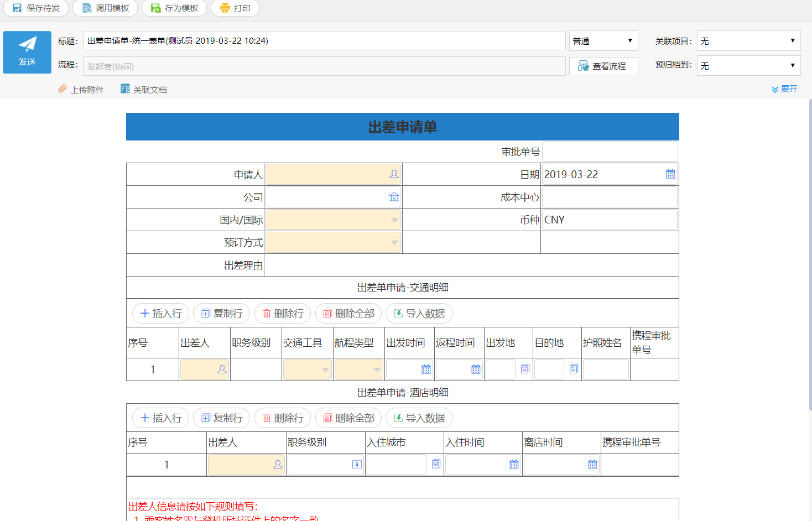This screenshot has height=521, width=812.
Task: Click 打印 in the top toolbar
Action: click(235, 8)
